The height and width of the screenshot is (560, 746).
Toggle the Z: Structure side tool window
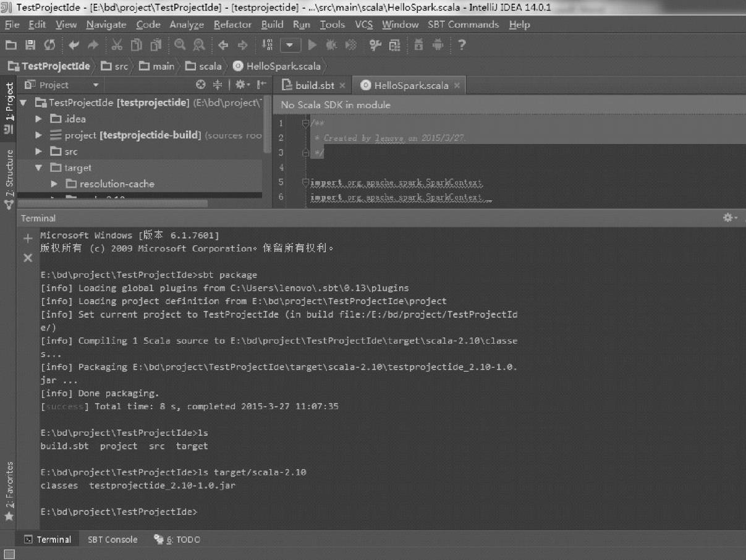[x=9, y=178]
